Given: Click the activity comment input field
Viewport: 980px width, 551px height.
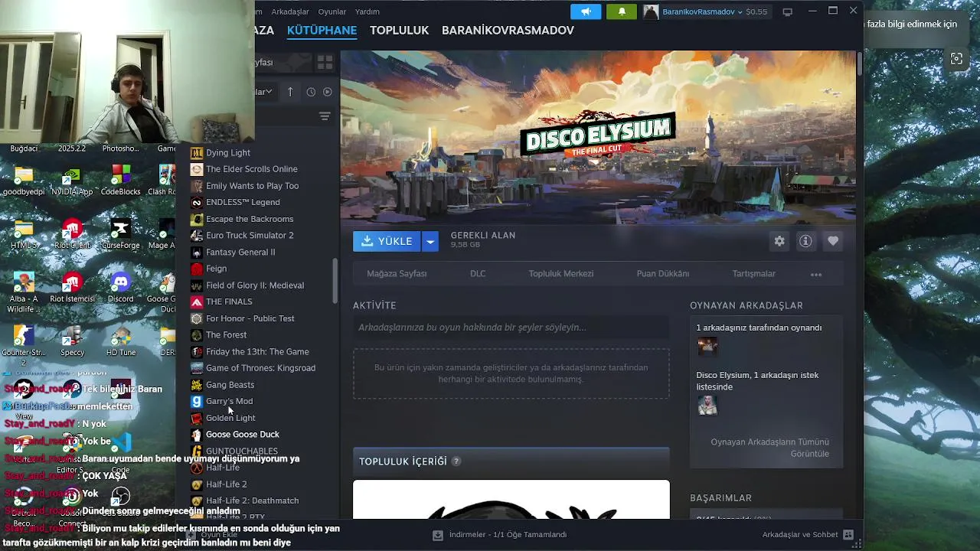Looking at the screenshot, I should [511, 328].
